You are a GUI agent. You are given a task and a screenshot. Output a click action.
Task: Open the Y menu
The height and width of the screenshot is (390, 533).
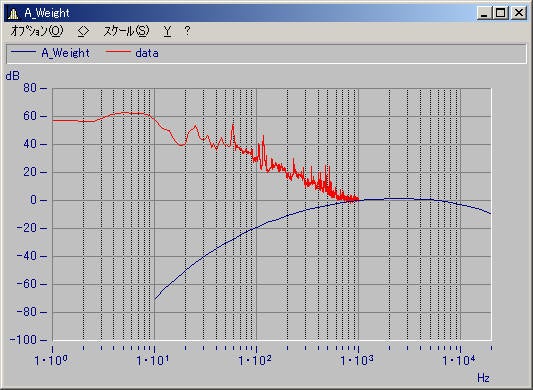[167, 31]
